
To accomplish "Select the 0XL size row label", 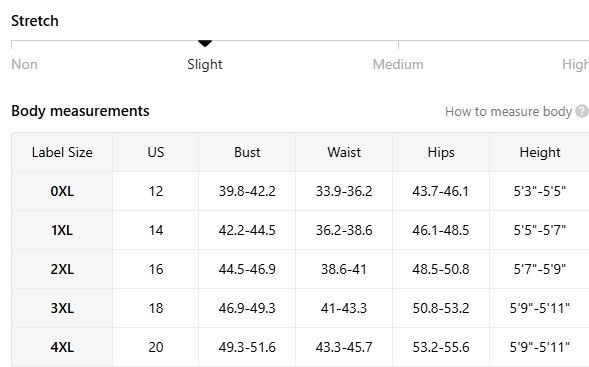I will [x=62, y=191].
